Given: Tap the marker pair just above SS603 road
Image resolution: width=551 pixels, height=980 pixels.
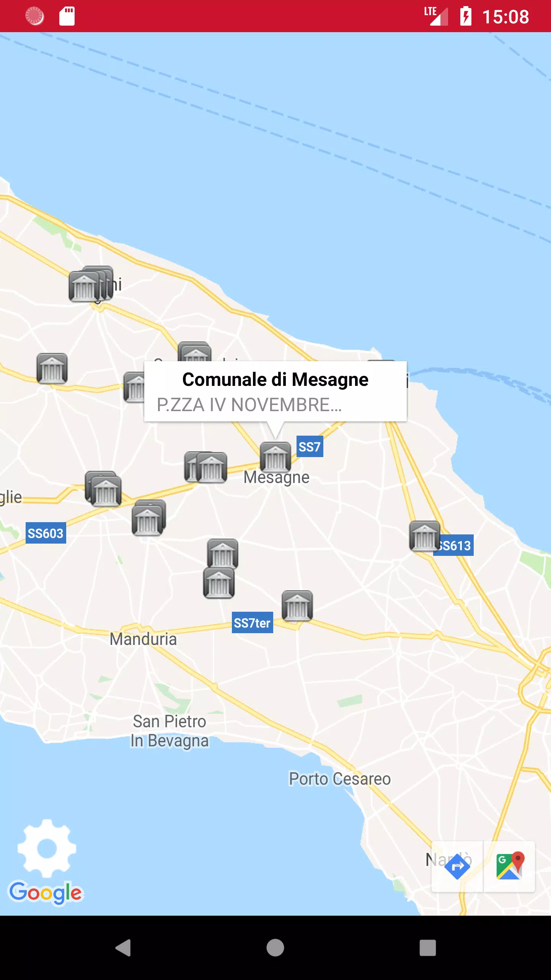Looking at the screenshot, I should (x=149, y=518).
